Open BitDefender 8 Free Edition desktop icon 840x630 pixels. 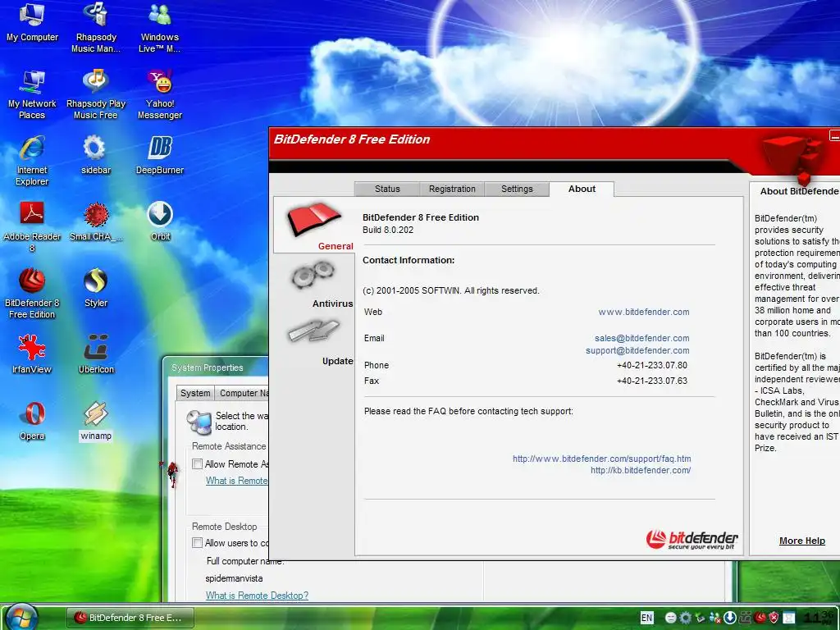[32, 294]
